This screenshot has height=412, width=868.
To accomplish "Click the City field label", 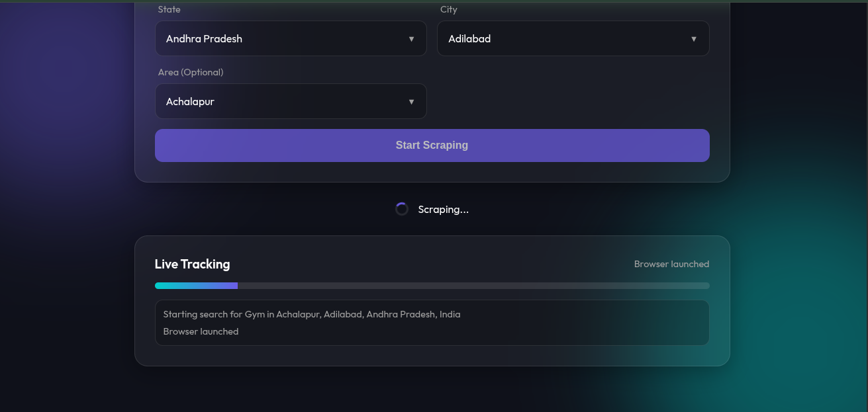I will click(x=448, y=9).
